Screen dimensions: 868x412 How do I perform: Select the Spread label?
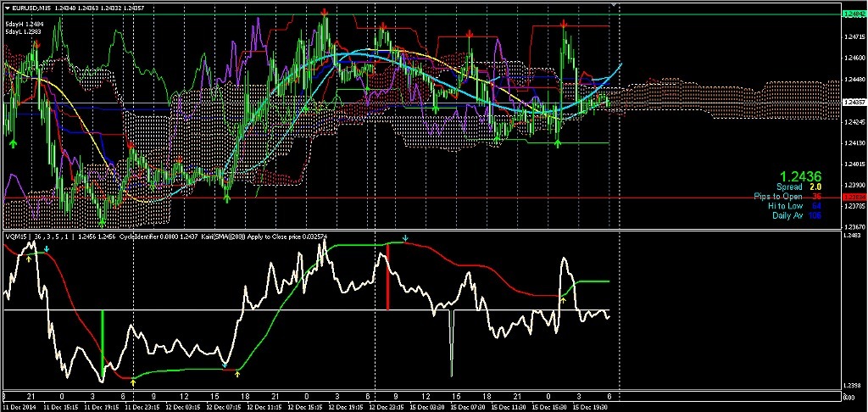[x=789, y=187]
